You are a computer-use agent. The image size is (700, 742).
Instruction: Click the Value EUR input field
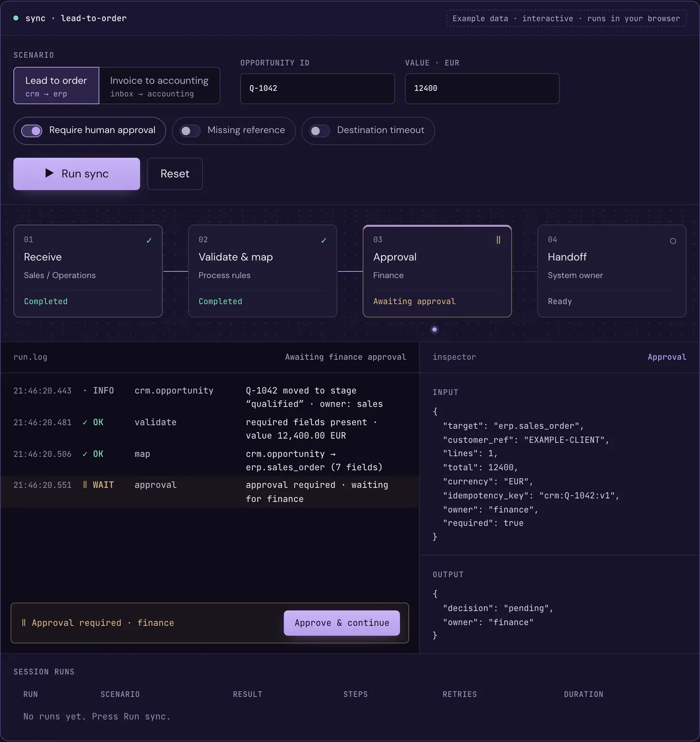pos(482,88)
